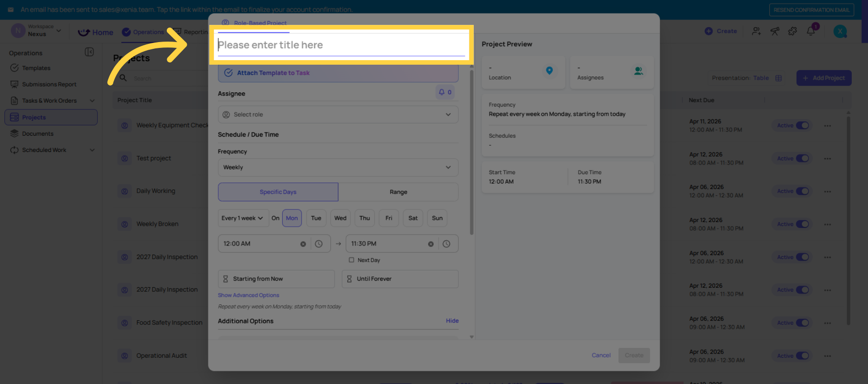The image size is (868, 384).
Task: Click the assignee notification bell counter
Action: [445, 92]
